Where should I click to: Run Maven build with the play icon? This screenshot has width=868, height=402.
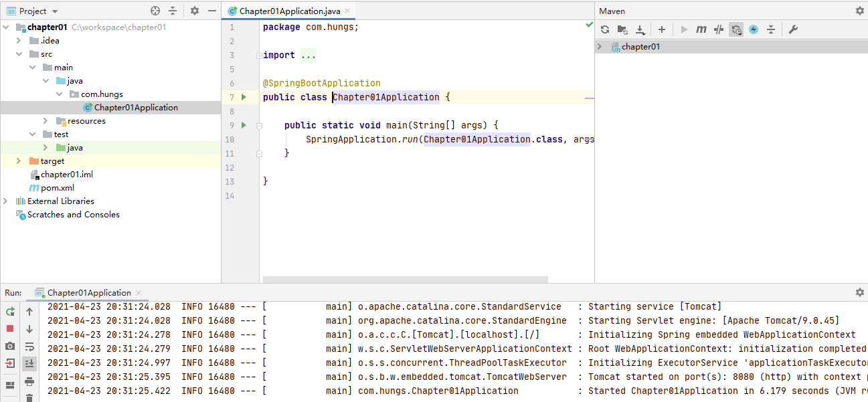[x=684, y=29]
